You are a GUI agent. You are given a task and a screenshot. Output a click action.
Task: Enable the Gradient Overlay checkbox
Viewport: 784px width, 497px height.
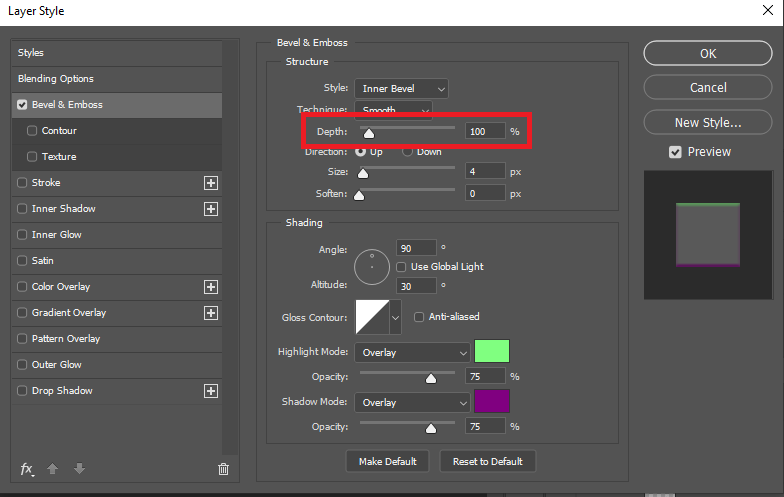click(x=22, y=312)
